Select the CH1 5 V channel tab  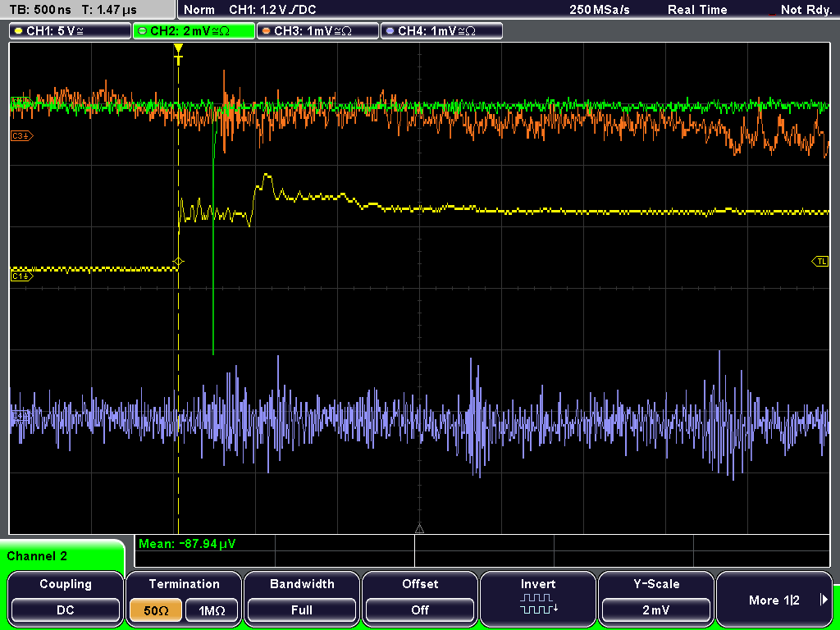71,31
